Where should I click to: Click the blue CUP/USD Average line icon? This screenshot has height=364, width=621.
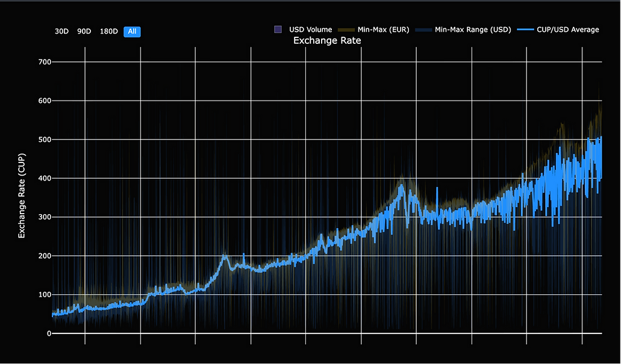[525, 29]
